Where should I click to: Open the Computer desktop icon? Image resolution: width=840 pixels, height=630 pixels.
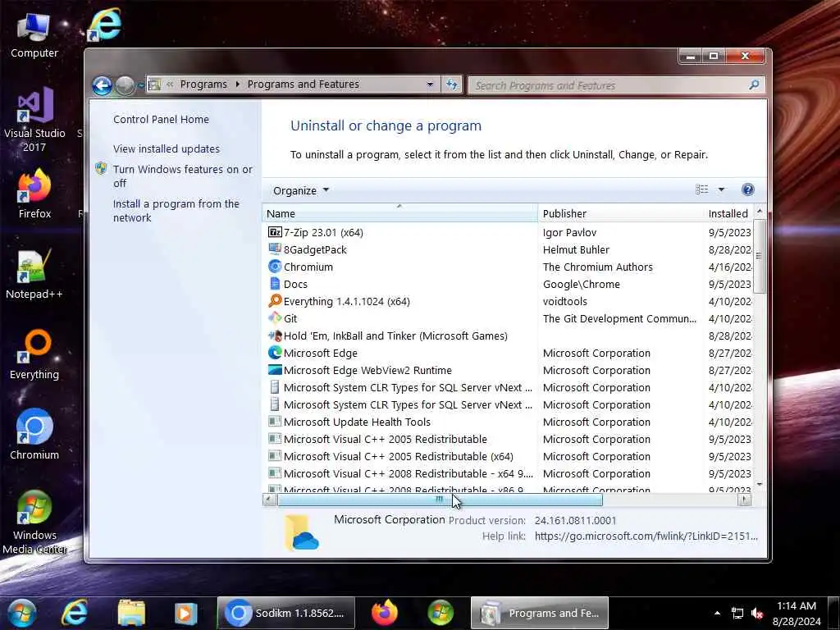click(34, 35)
